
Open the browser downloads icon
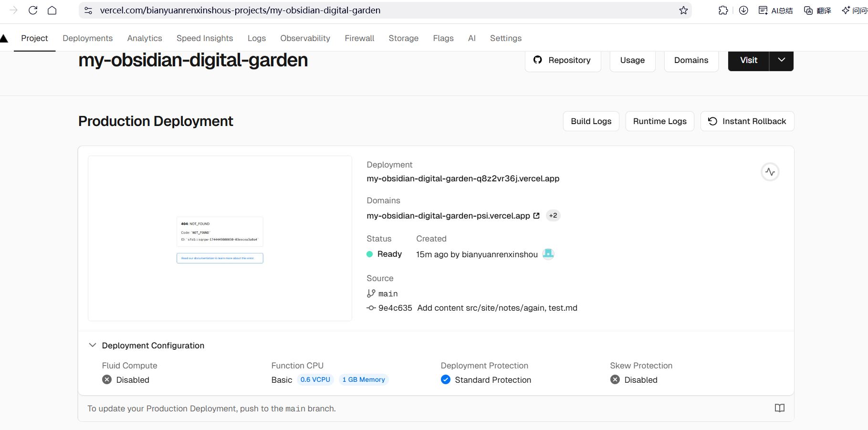coord(743,10)
